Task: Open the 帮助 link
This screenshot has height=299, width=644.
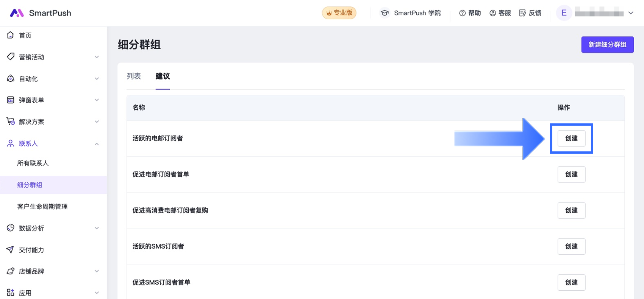Action: pyautogui.click(x=475, y=13)
